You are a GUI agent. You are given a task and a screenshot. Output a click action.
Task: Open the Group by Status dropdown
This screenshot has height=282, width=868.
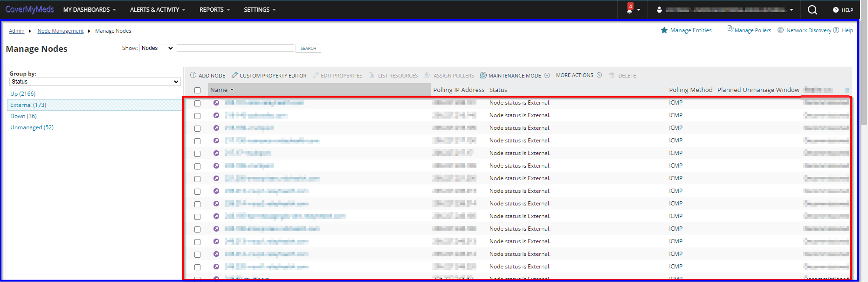(x=95, y=82)
